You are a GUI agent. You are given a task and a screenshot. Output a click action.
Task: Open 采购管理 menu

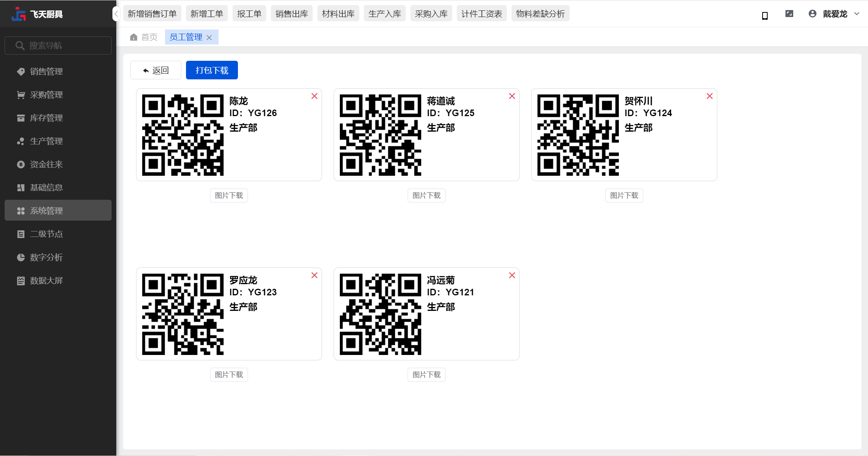[58, 94]
